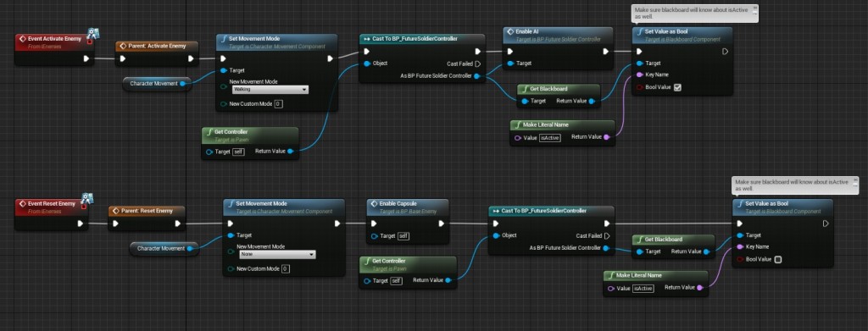Open the Walking movement mode dropdown

click(270, 90)
